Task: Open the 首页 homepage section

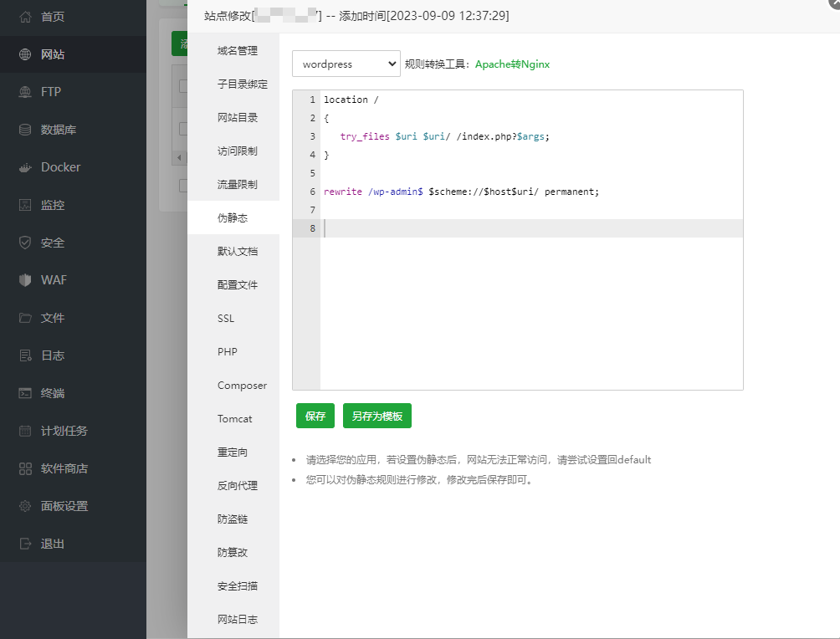Action: click(x=50, y=16)
